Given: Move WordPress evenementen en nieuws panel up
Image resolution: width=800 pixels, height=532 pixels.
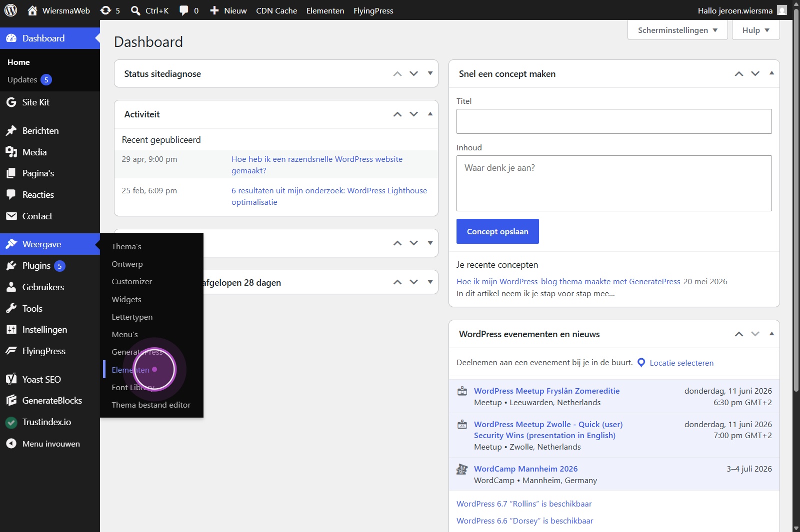Looking at the screenshot, I should click(739, 334).
